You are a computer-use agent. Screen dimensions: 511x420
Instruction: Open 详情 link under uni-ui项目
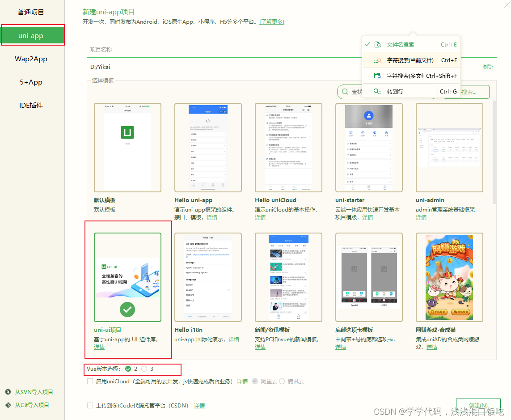coord(99,347)
